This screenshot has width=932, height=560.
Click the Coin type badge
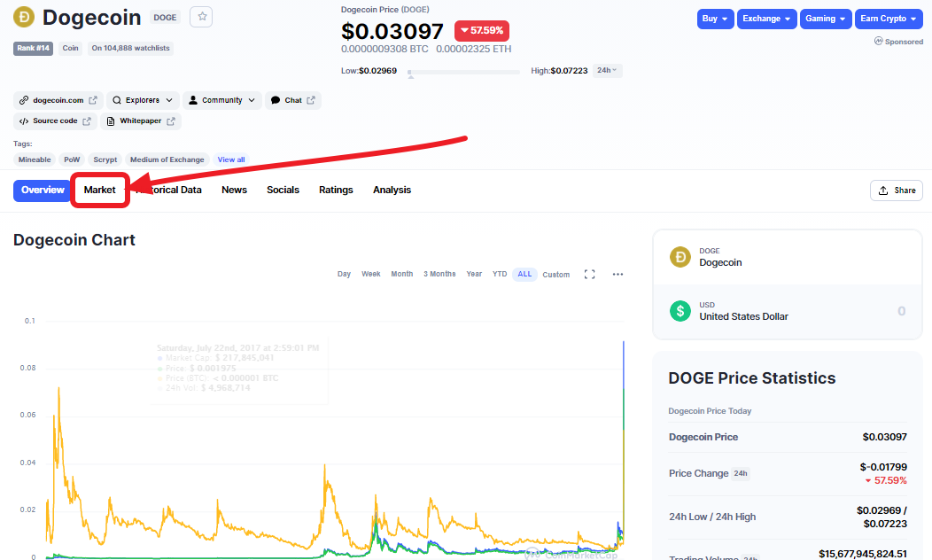click(70, 48)
